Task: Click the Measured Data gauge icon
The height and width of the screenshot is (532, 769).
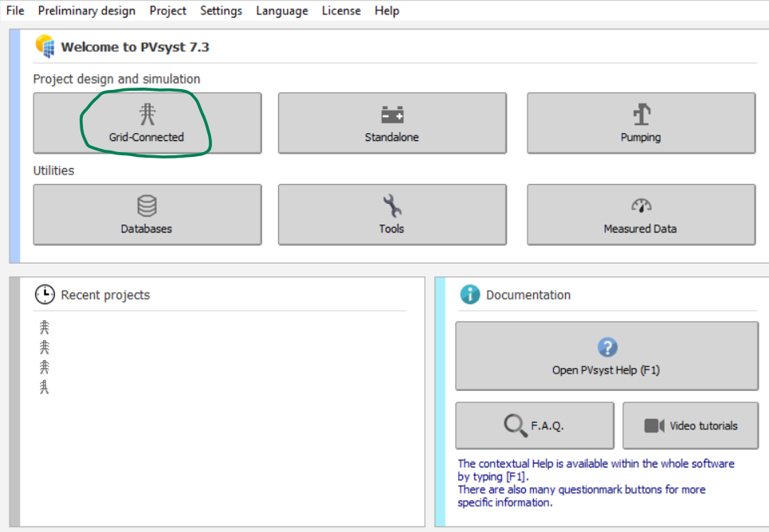Action: coord(641,205)
